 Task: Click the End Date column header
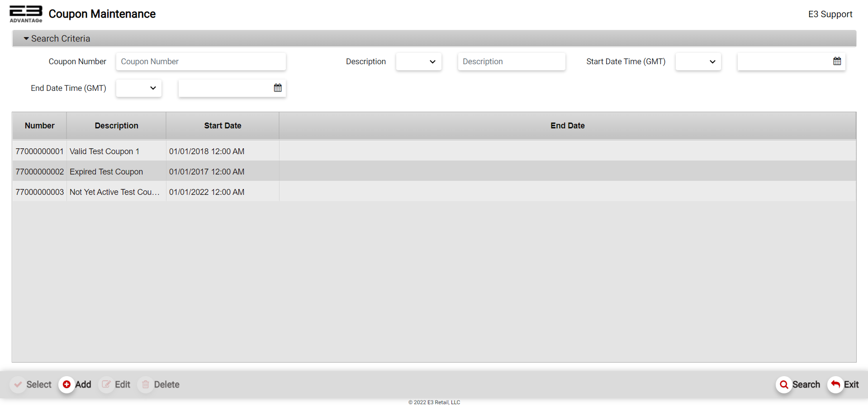click(567, 126)
